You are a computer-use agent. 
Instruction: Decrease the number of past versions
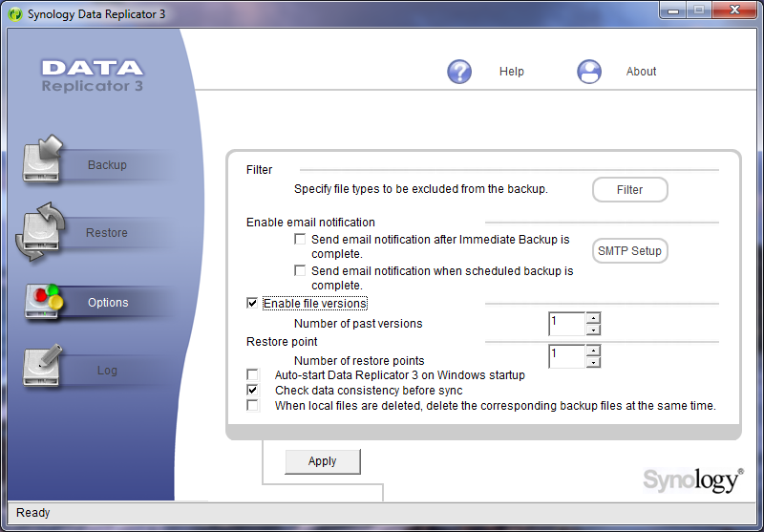[x=593, y=330]
